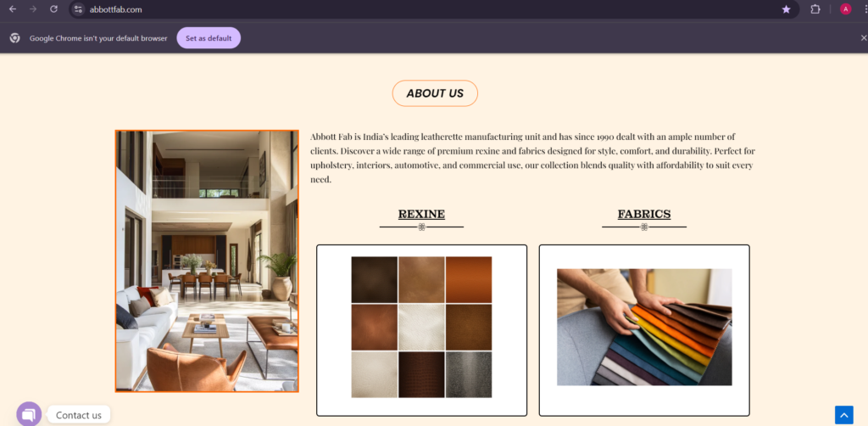Reload the page with the refresh icon
This screenshot has width=868, height=426.
[53, 8]
